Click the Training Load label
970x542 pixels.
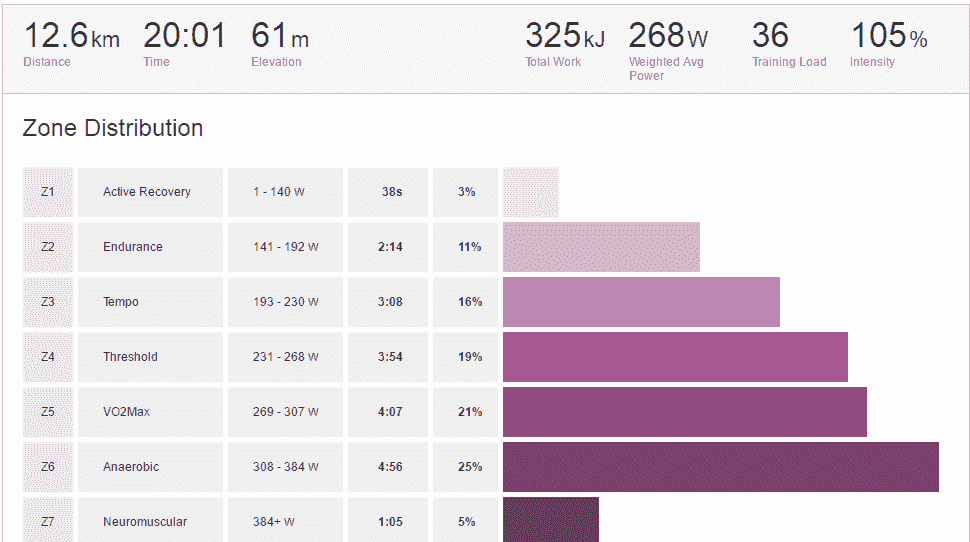click(x=789, y=62)
